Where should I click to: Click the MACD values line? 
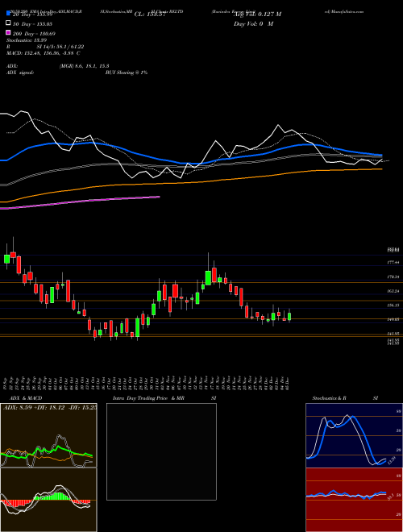44,53
